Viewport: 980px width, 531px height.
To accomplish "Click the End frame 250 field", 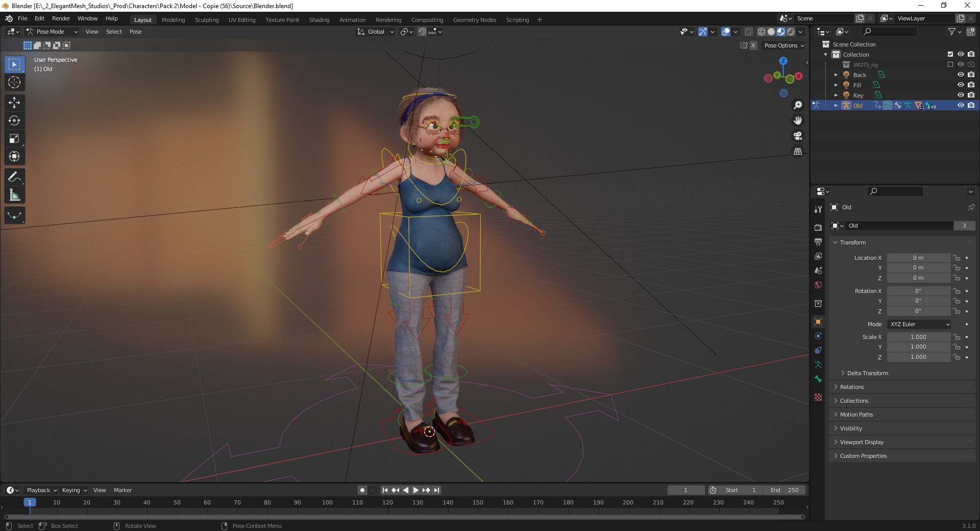I will pos(785,490).
